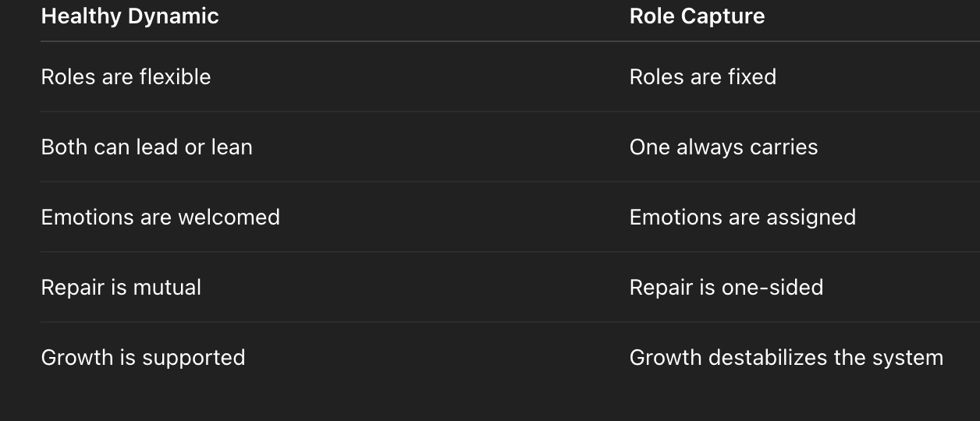Select the Emotions are assigned cell
Viewport: 980px width, 421px height.
(743, 217)
